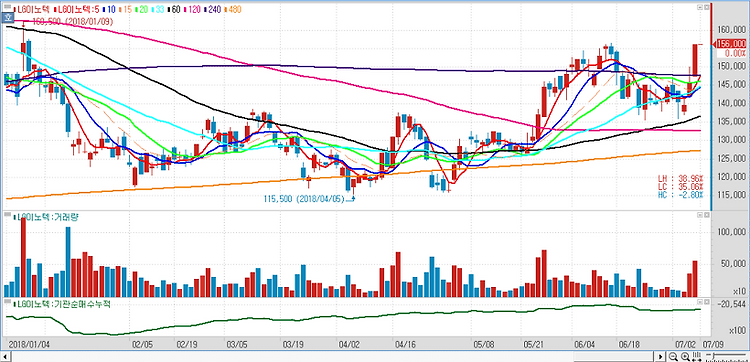The width and height of the screenshot is (750, 362).
Task: Click the 33-day moving average legend
Action: click(158, 10)
